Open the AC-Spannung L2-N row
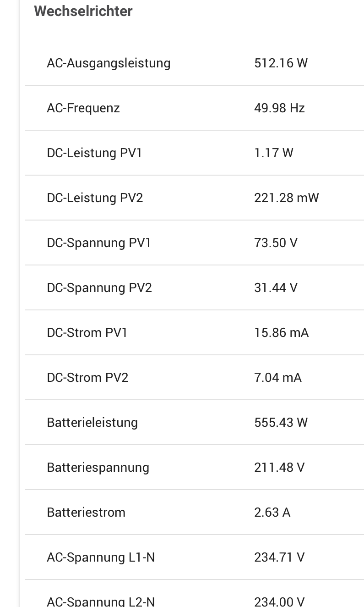The image size is (364, 607). click(194, 594)
